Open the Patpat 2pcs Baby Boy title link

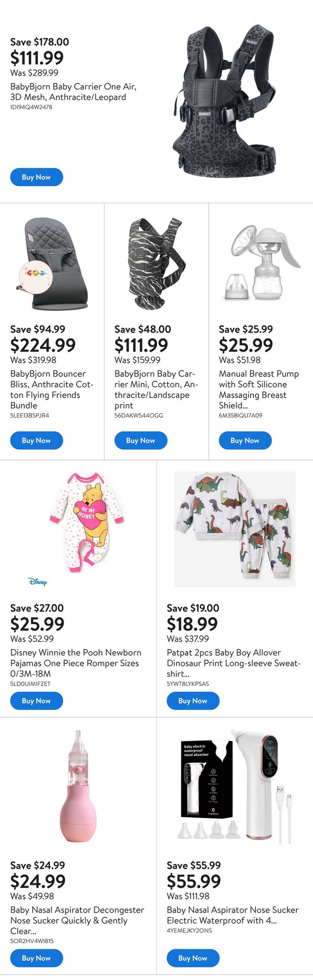coord(233,663)
